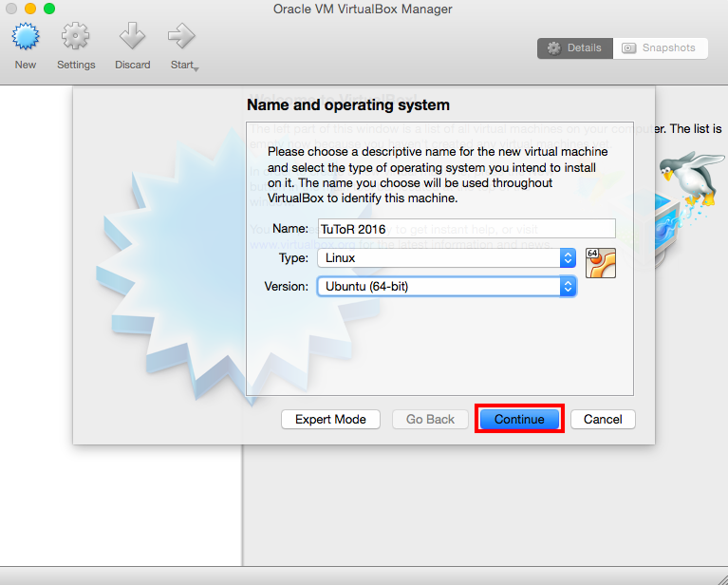Click the "Type:" label
Screen dimensions: 728x585
pyautogui.click(x=293, y=258)
